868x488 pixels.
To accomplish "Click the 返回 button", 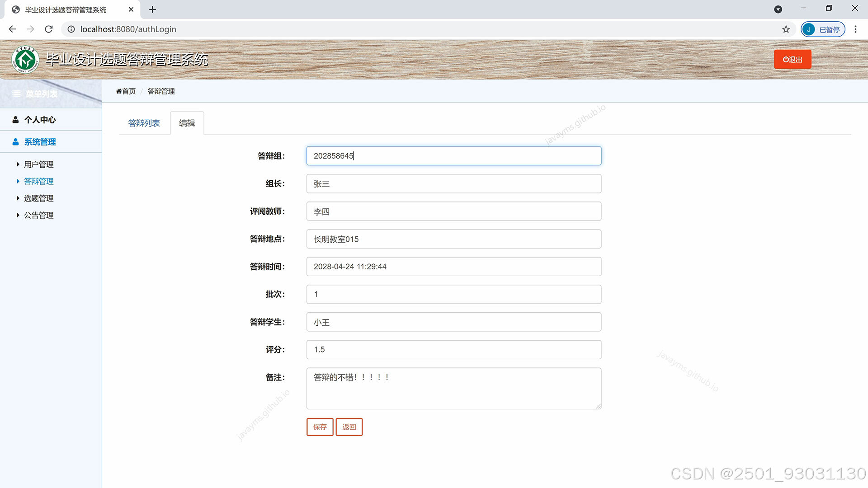I will click(x=349, y=427).
